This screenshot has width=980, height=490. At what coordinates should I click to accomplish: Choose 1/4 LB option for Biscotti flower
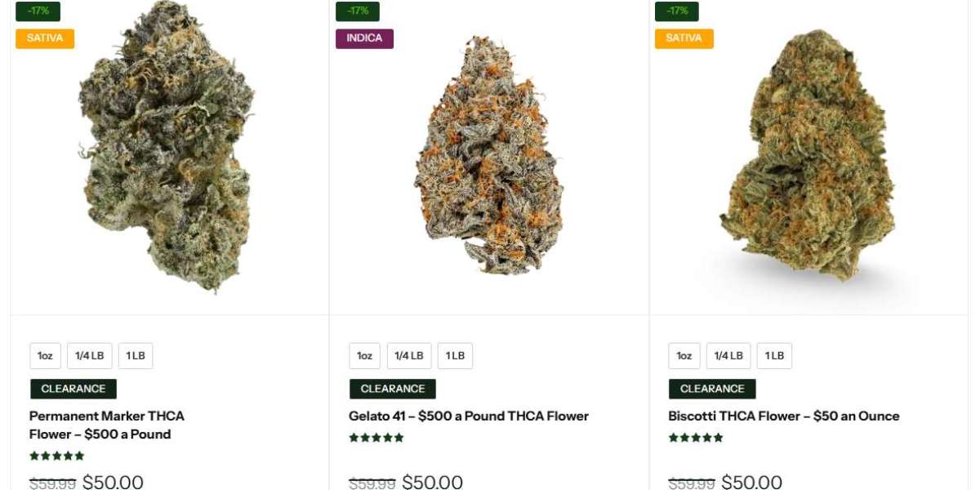tap(728, 356)
